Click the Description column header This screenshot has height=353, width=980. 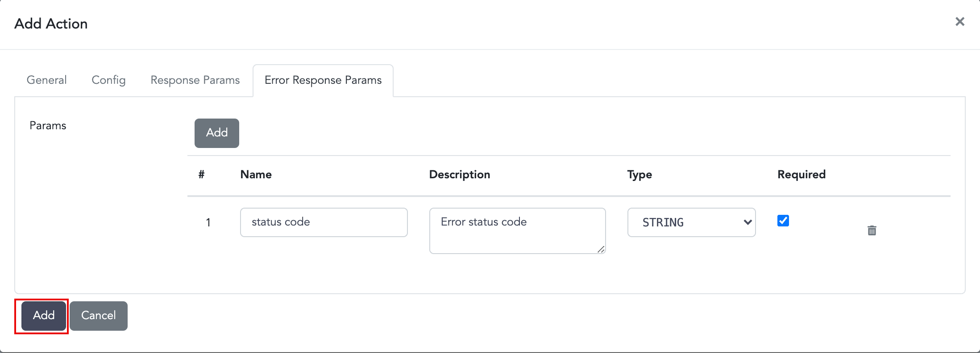pos(459,175)
